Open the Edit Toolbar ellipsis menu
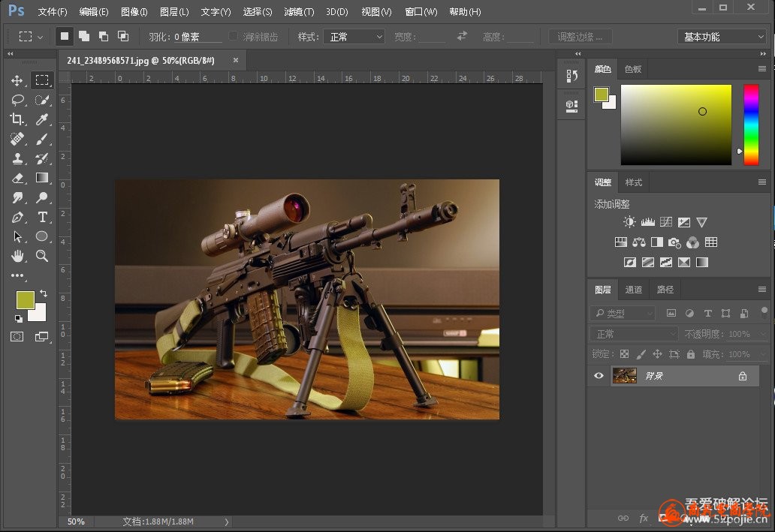Viewport: 775px width, 532px height. [x=17, y=275]
